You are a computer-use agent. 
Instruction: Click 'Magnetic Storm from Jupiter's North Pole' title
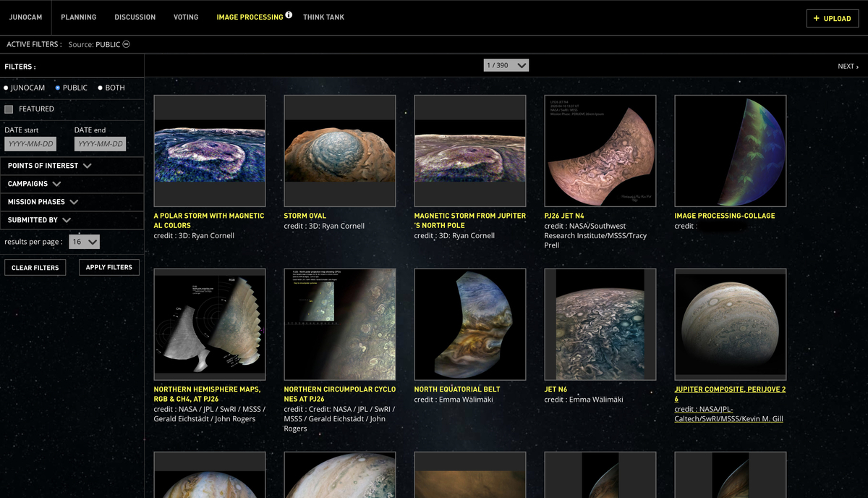(470, 221)
